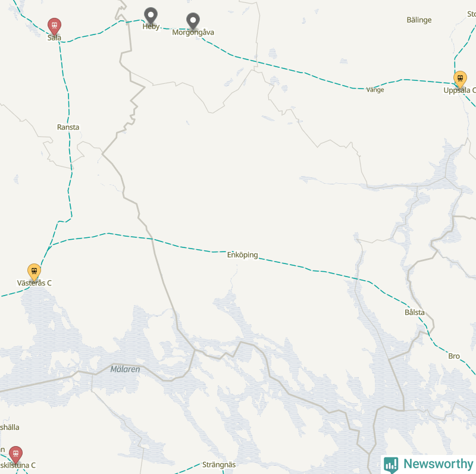Viewport: 476px width, 474px height.
Task: Click the Heby station name label
Action: pos(151,27)
